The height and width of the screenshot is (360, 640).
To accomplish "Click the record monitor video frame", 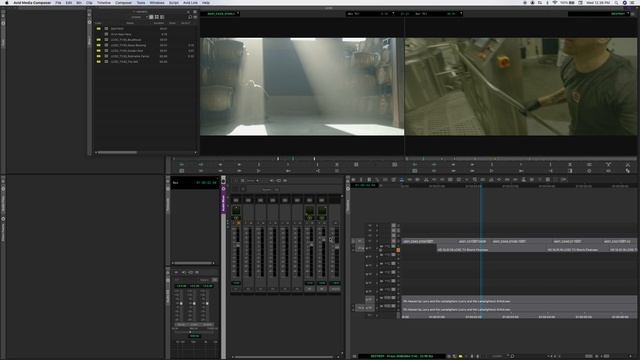I will pyautogui.click(x=521, y=87).
